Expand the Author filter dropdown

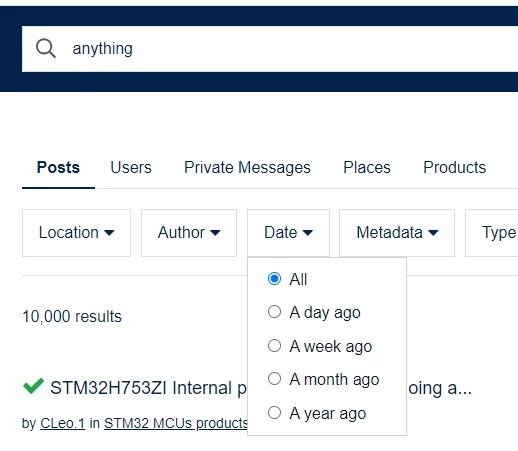(189, 233)
